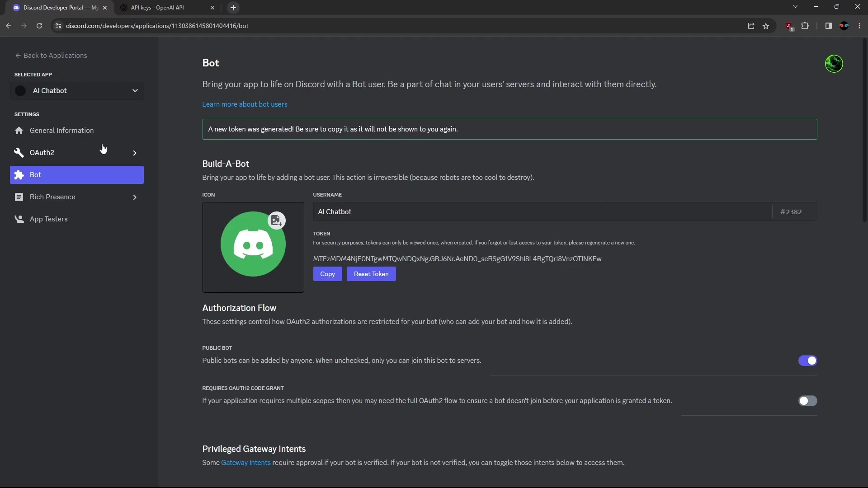This screenshot has width=868, height=488.
Task: Select the Bot settings item
Action: (x=77, y=175)
